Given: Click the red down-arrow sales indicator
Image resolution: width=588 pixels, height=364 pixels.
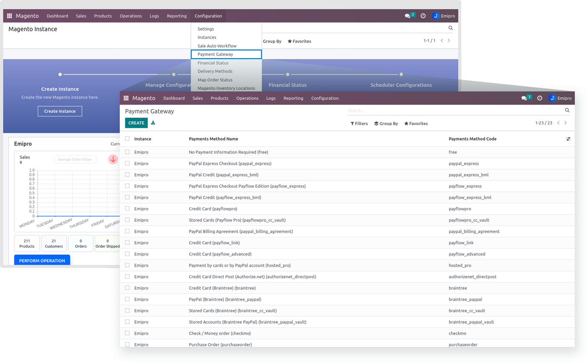Looking at the screenshot, I should point(113,159).
